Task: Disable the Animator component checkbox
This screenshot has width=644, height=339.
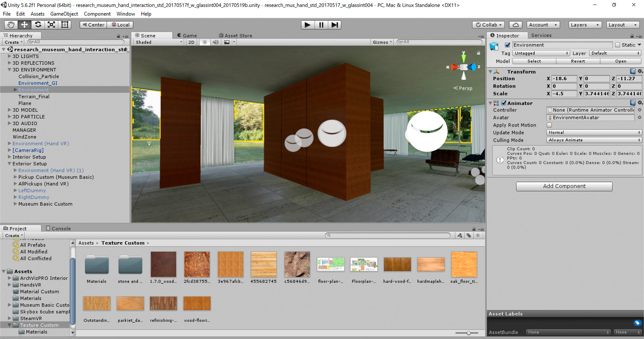Action: tap(504, 103)
